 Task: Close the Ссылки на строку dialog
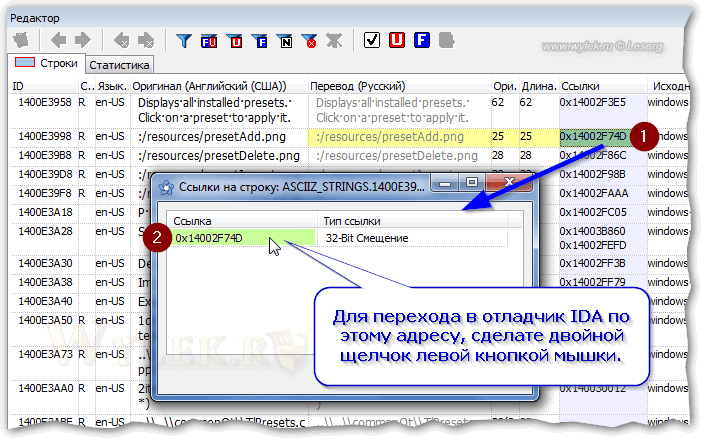pos(509,182)
